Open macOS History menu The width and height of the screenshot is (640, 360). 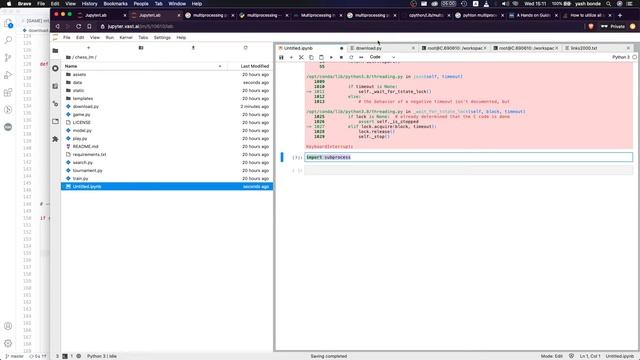[89, 4]
